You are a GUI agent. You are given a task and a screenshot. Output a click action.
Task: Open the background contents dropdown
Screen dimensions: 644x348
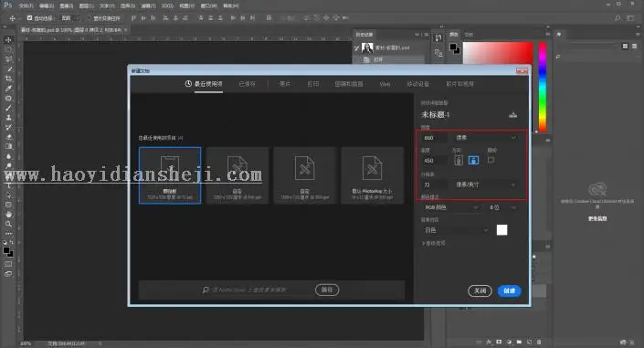(x=456, y=230)
